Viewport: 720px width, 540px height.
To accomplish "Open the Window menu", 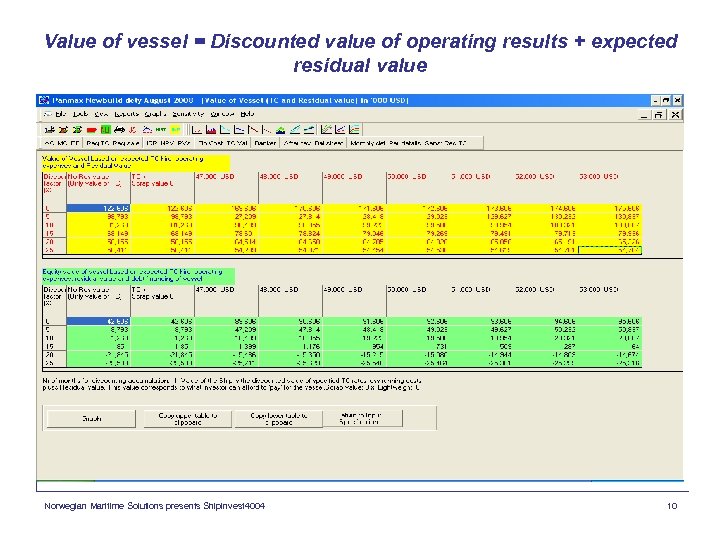I will click(223, 114).
